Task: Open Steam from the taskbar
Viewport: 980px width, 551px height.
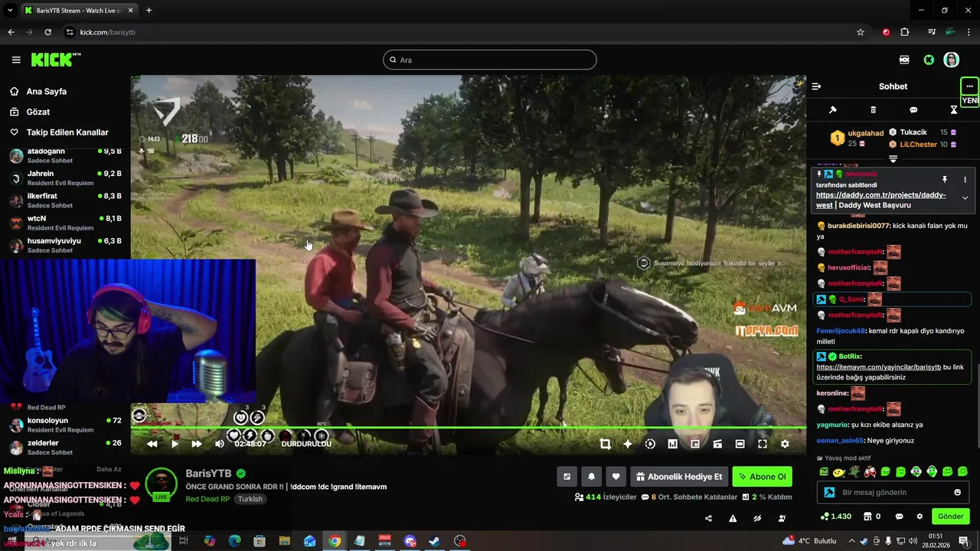Action: click(x=434, y=541)
